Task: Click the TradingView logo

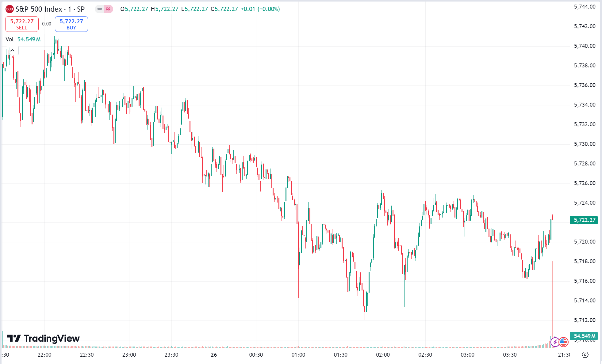Action: click(43, 338)
